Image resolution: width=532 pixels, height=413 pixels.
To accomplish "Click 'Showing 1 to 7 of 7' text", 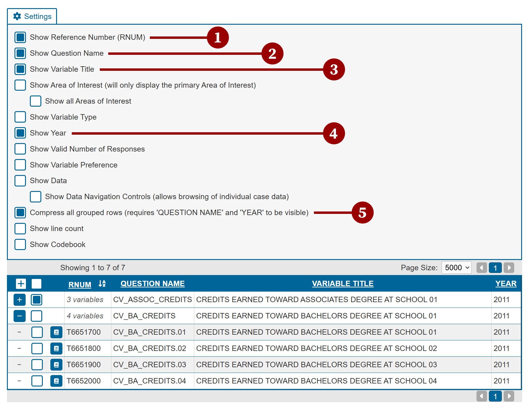I will pyautogui.click(x=93, y=268).
